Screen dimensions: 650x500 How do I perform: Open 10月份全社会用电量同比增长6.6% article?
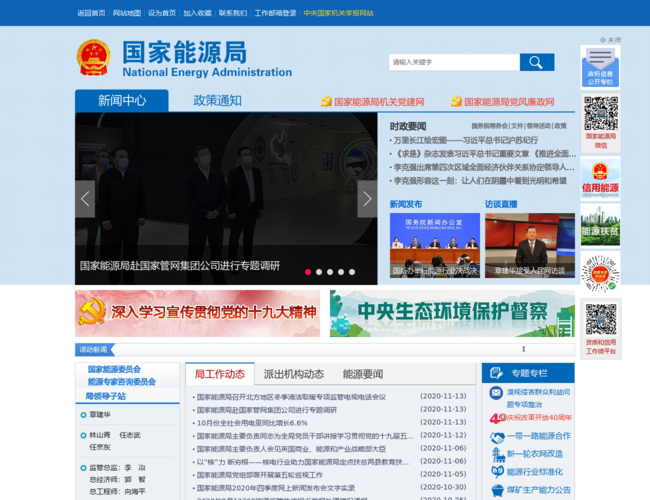point(252,423)
